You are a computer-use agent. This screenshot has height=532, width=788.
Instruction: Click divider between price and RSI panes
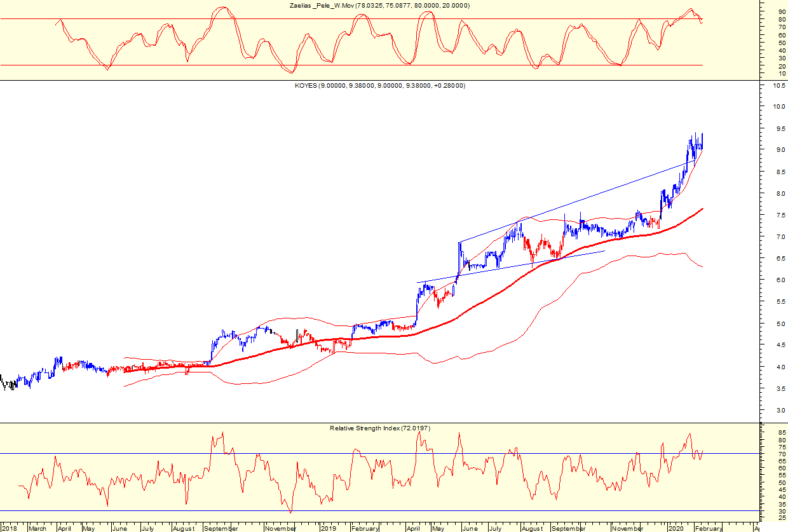click(381, 423)
